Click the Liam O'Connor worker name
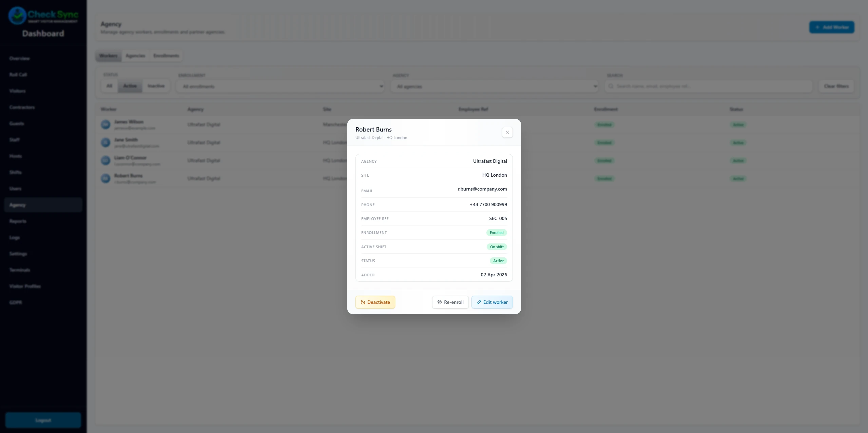The height and width of the screenshot is (433, 868). 131,158
